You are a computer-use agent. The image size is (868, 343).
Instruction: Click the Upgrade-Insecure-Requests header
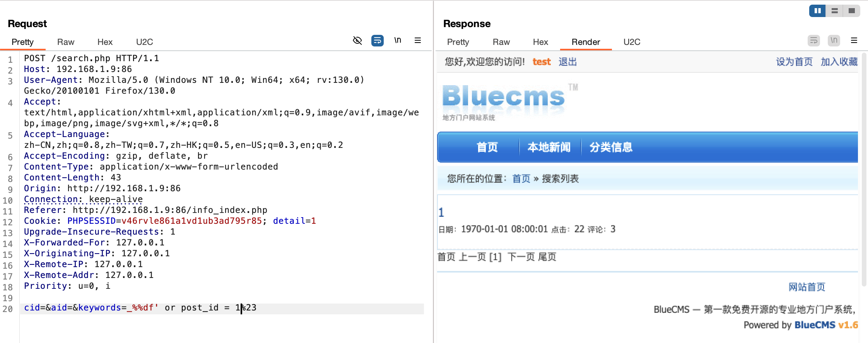coord(99,232)
